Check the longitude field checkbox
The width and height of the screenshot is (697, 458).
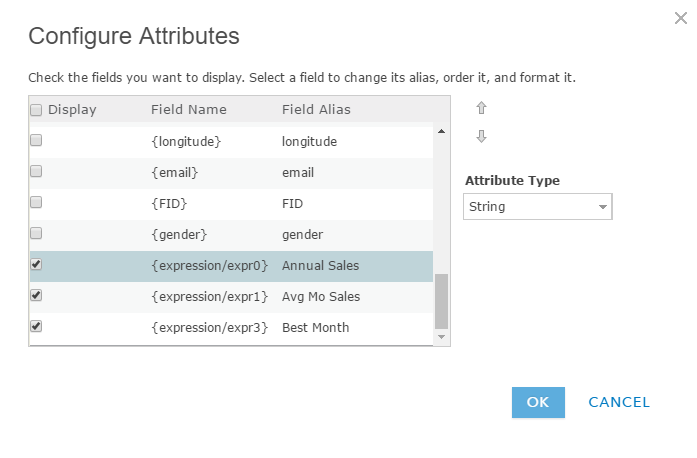pyautogui.click(x=36, y=141)
